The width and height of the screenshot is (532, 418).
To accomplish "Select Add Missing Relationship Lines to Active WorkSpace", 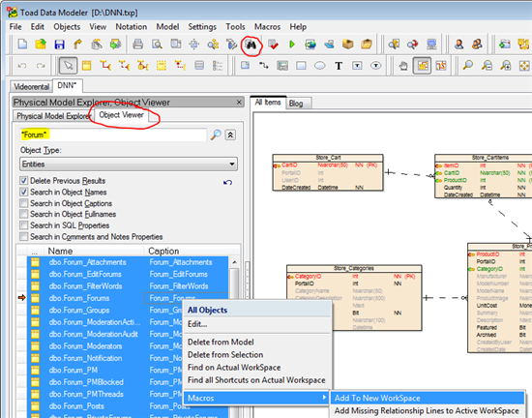I will pos(428,410).
